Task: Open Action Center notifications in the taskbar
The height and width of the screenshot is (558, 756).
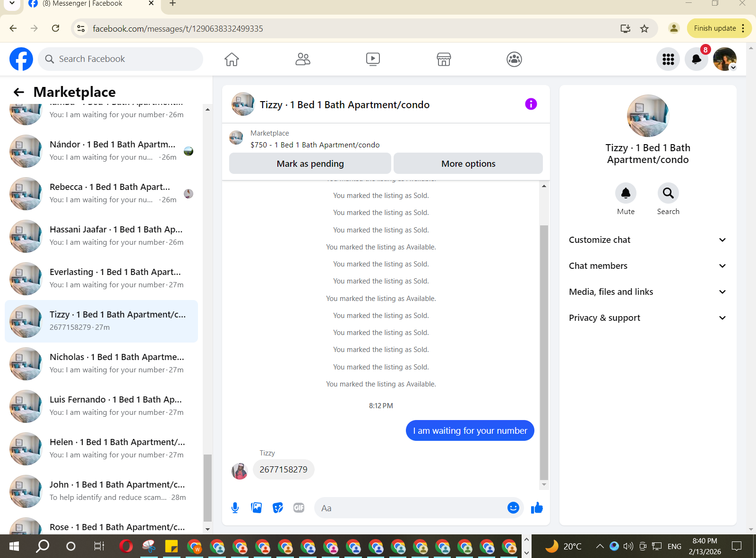Action: tap(736, 546)
